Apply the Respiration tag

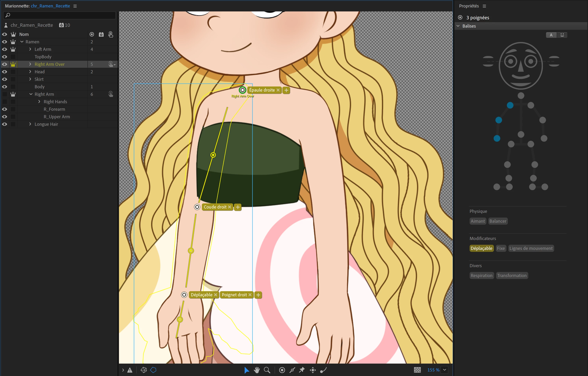[x=481, y=275]
